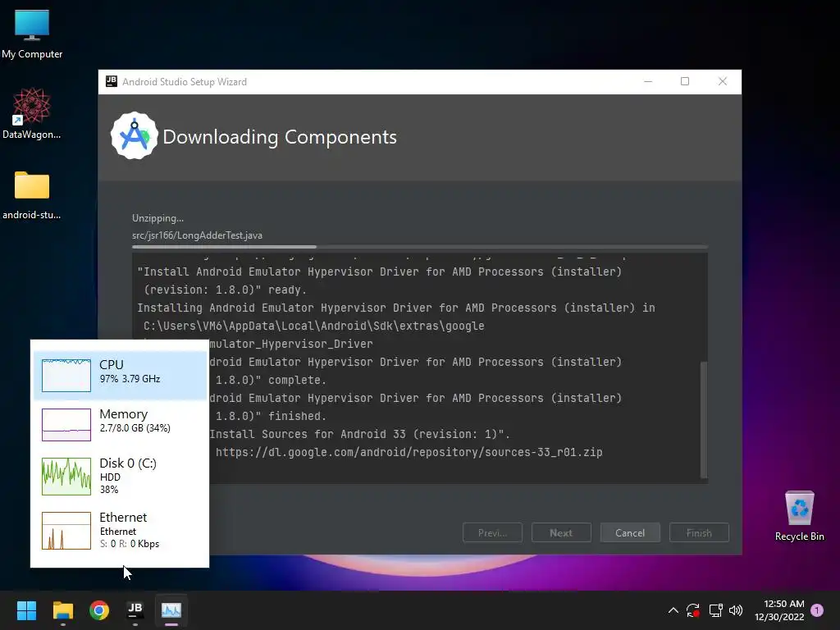
Task: Open File Explorer from taskbar
Action: (x=62, y=610)
